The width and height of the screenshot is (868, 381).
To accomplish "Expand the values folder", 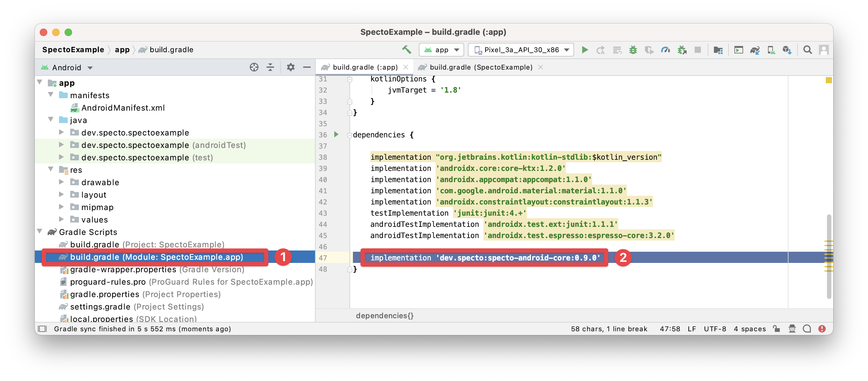I will [61, 219].
